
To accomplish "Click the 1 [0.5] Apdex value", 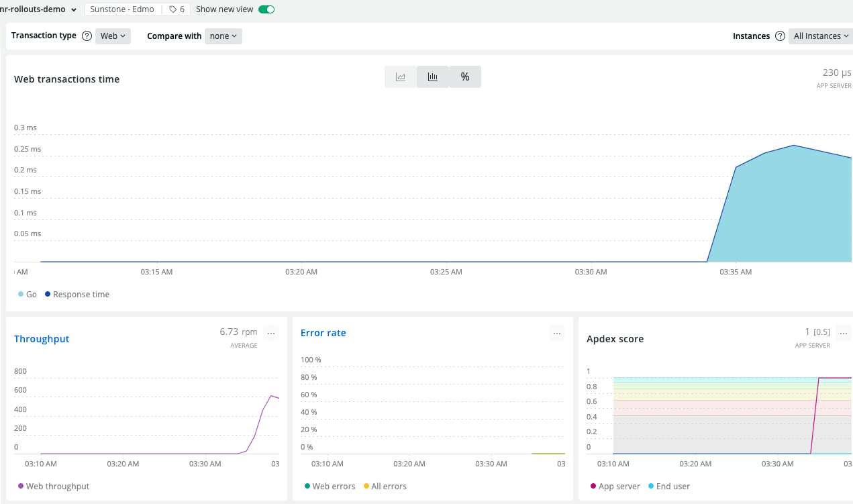I will coord(817,332).
